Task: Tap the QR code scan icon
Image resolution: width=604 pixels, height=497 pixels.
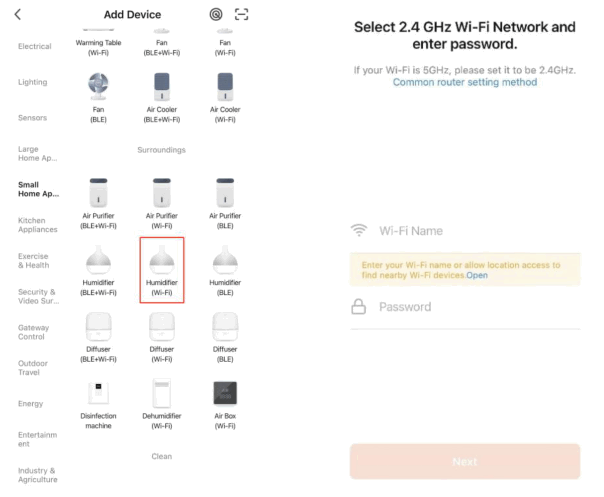Action: pyautogui.click(x=241, y=15)
